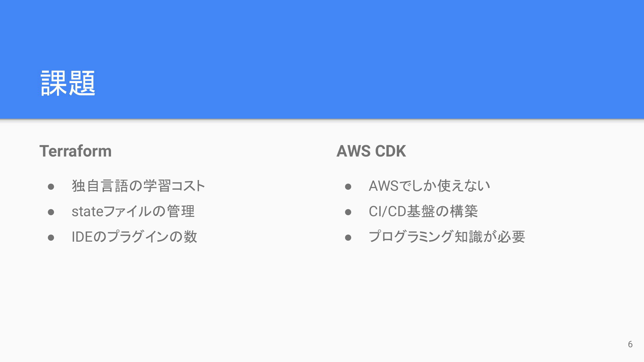Viewport: 644px width, 362px height.
Task: Select the Terraform heading
Action: pos(75,151)
